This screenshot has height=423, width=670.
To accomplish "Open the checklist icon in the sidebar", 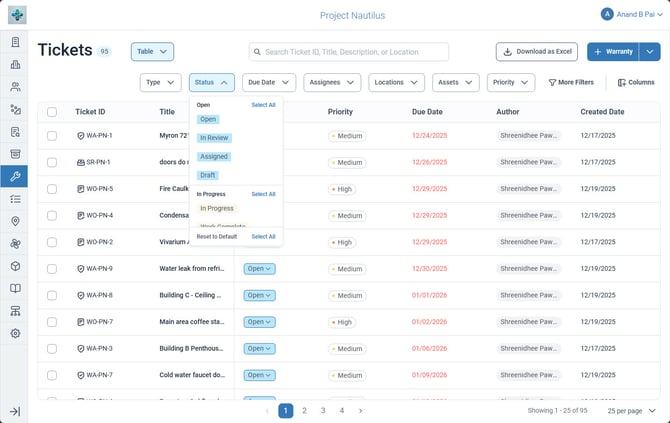I will tap(15, 199).
